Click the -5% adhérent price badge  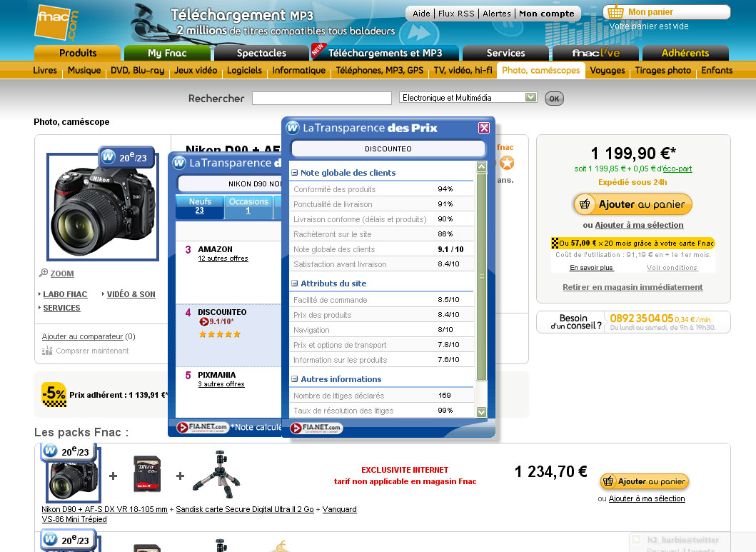click(x=54, y=394)
